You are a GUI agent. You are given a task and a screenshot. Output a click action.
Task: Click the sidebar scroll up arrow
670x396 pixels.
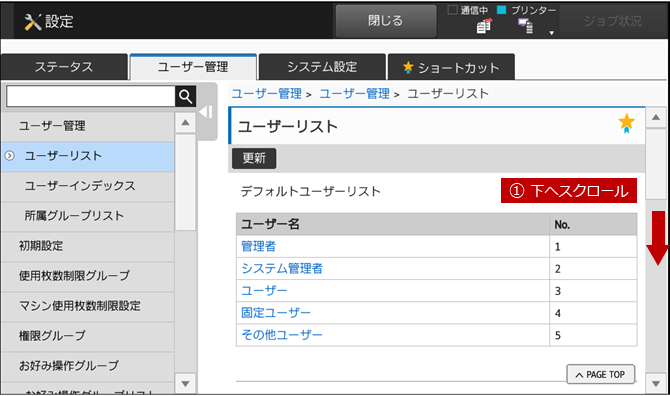[185, 123]
